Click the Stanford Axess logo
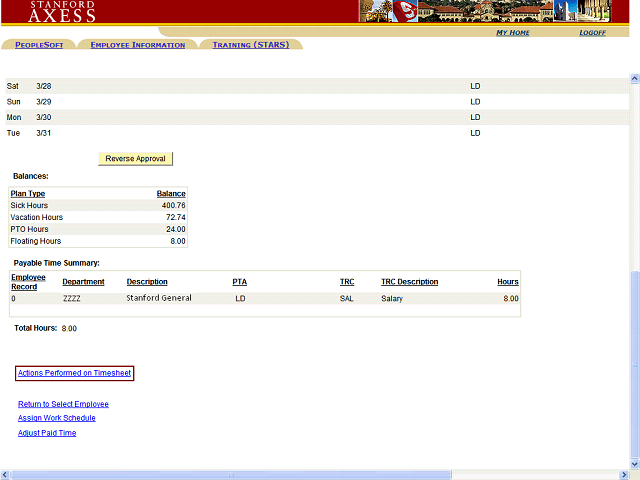Viewport: 640px width, 480px height. tap(62, 11)
